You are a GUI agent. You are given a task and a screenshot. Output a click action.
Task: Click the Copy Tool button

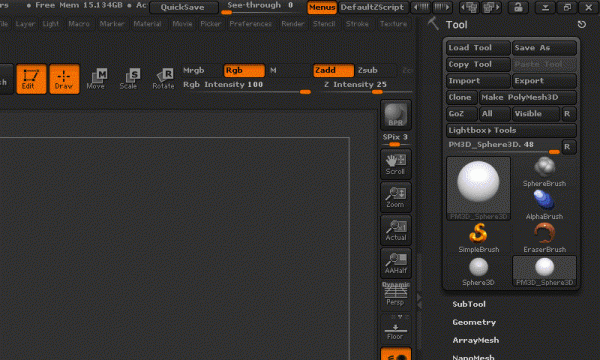(x=478, y=64)
